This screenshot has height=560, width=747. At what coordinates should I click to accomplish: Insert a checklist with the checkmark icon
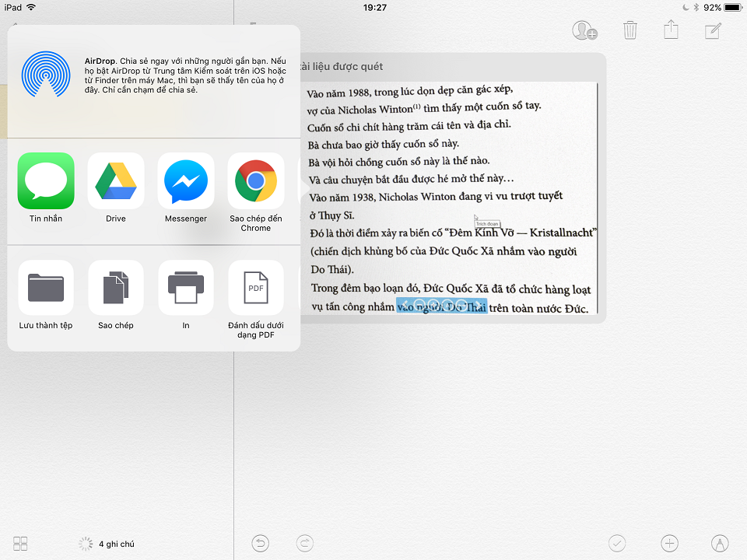(x=618, y=544)
